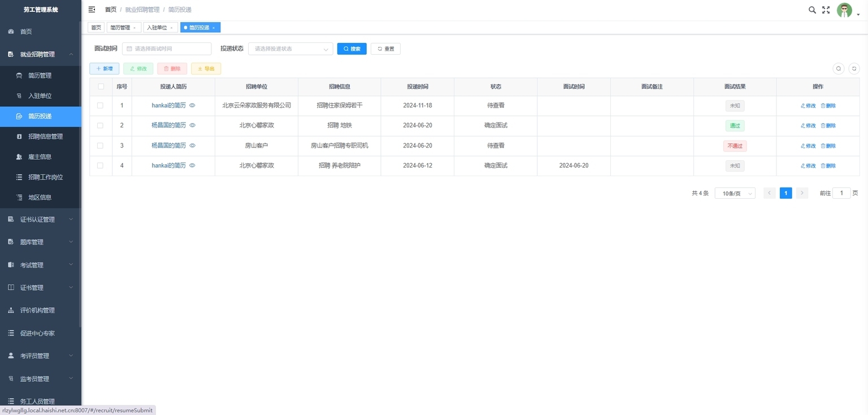Expand the 考评员管理 sidebar group
Viewport: 868px width, 415px height.
click(41, 356)
